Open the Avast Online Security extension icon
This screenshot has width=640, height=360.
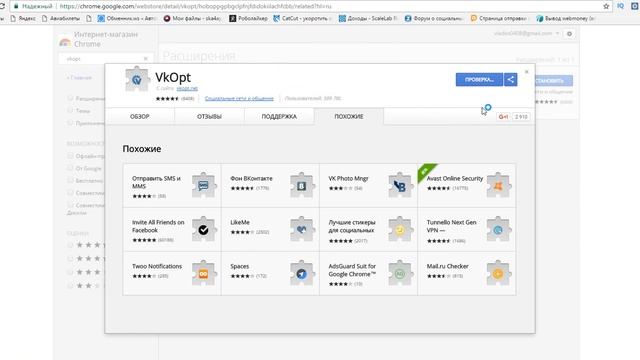point(498,186)
